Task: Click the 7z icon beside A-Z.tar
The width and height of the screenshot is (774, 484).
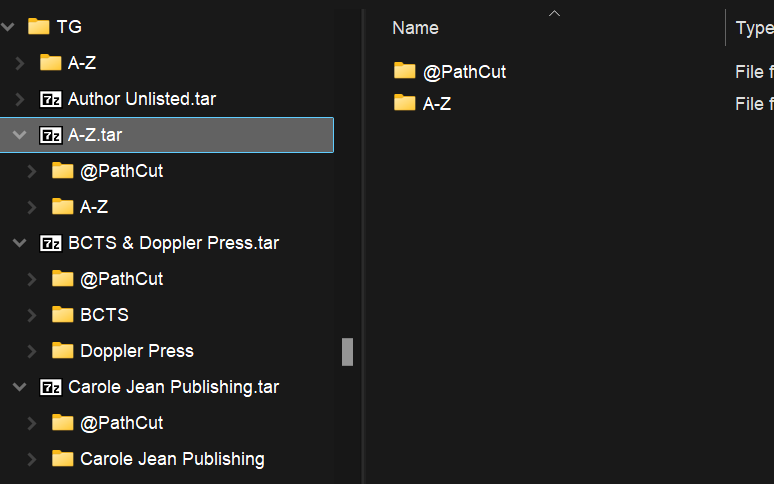Action: pos(50,135)
